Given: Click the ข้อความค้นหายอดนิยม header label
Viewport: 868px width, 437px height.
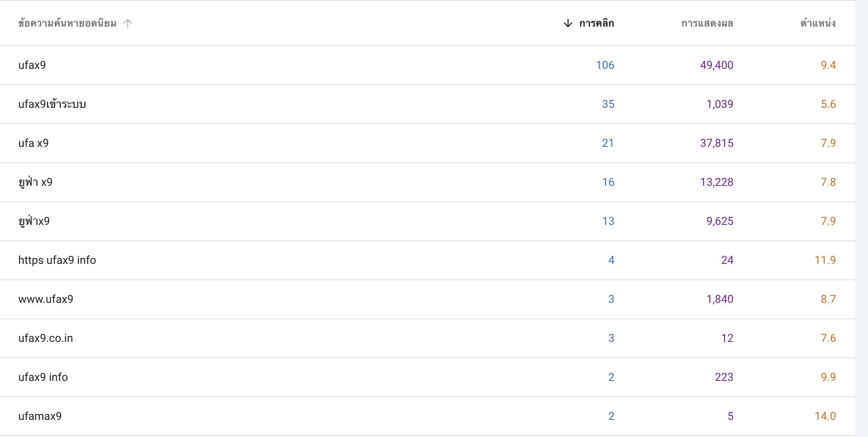Looking at the screenshot, I should tap(67, 23).
